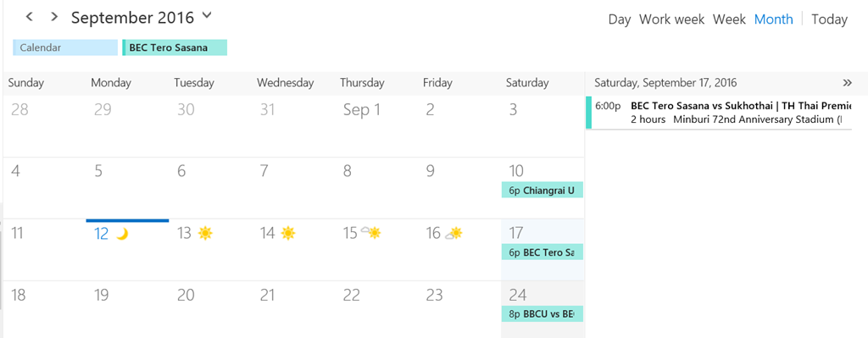
Task: Jump to Today
Action: pyautogui.click(x=829, y=19)
